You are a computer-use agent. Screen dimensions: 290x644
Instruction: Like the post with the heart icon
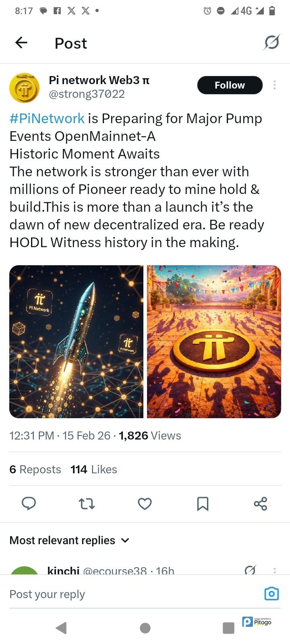[x=145, y=504]
